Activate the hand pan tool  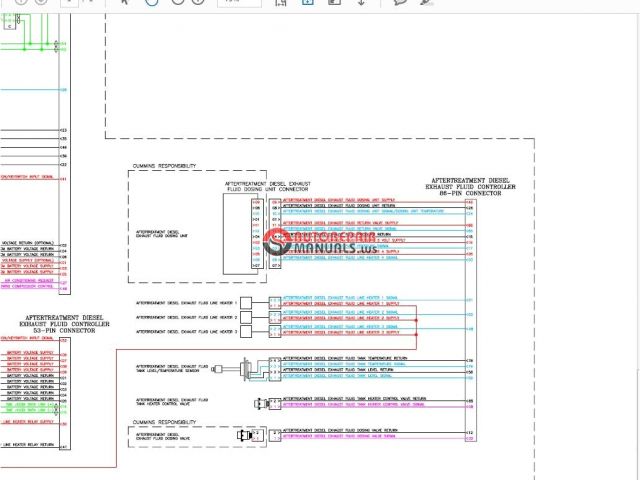[151, 2]
